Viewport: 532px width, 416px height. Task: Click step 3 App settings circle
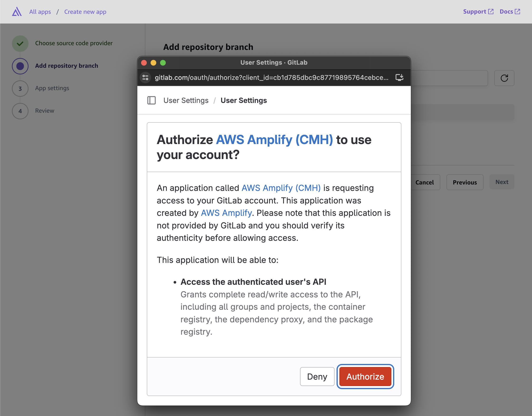pos(20,88)
